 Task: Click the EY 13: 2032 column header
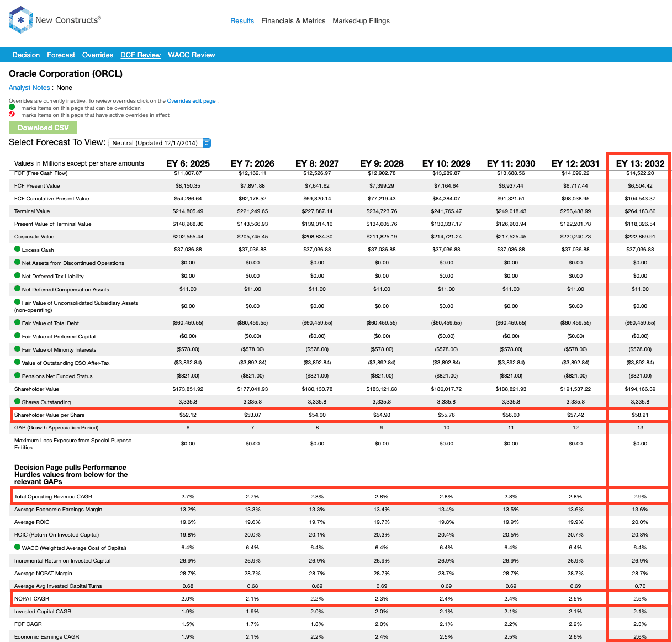(x=640, y=163)
